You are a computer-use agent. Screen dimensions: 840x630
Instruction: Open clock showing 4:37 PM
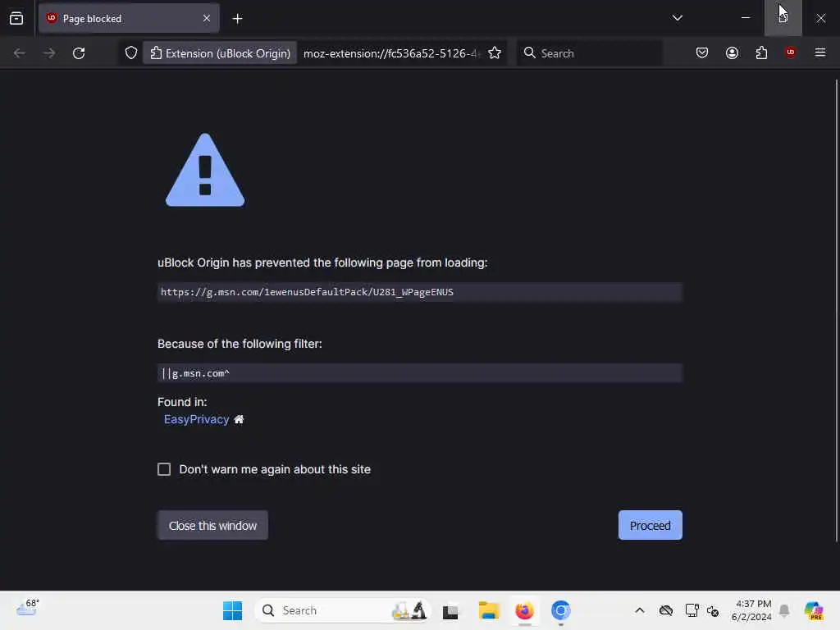pyautogui.click(x=751, y=610)
